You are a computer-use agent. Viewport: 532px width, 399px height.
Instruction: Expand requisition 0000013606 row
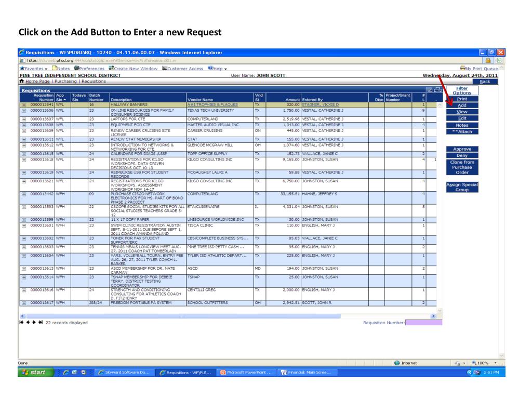coord(23,111)
